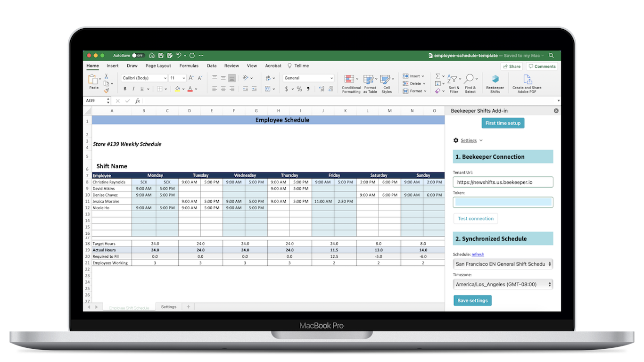Click the Clear eraser icon
Image resolution: width=644 pixels, height=362 pixels.
click(437, 91)
